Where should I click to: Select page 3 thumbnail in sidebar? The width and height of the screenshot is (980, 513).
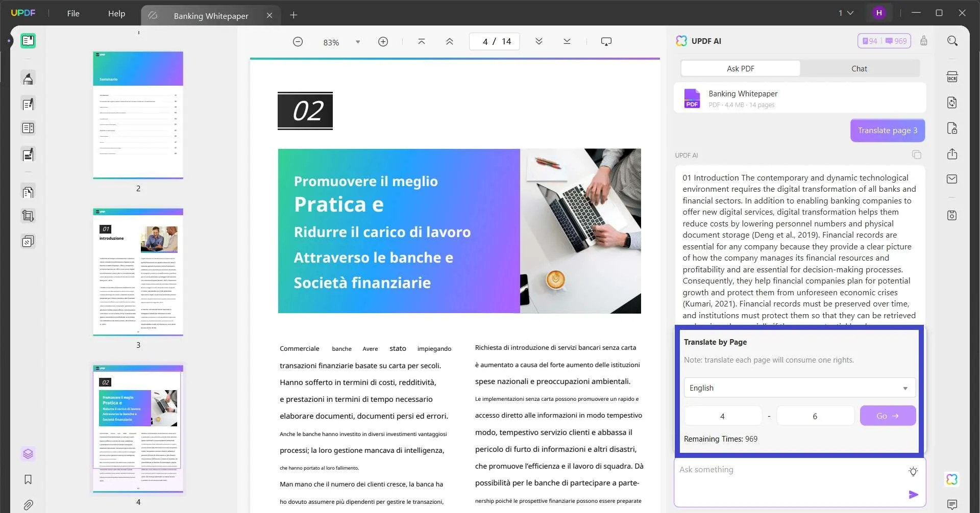pos(138,274)
